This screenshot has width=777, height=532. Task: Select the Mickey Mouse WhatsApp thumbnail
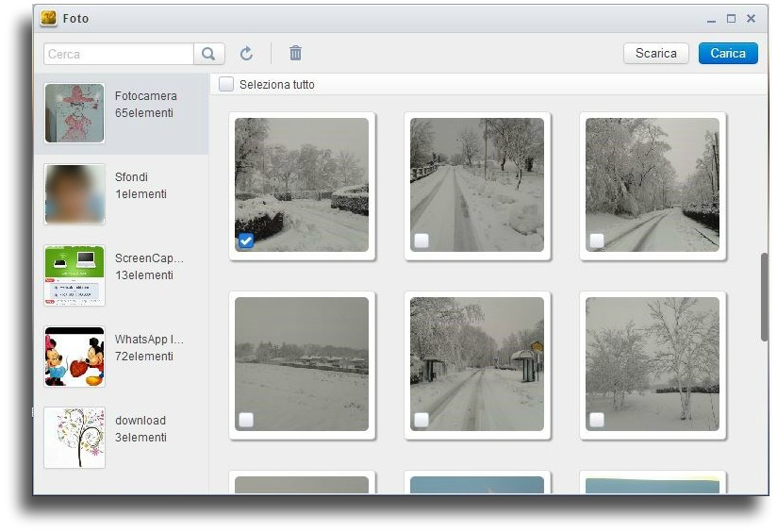click(74, 357)
